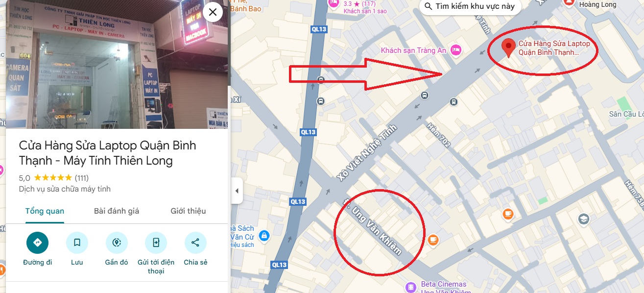Viewport: 644px width, 293px height.
Task: Select the orange coffee cup marker near Hẻm 702
Action: (507, 214)
